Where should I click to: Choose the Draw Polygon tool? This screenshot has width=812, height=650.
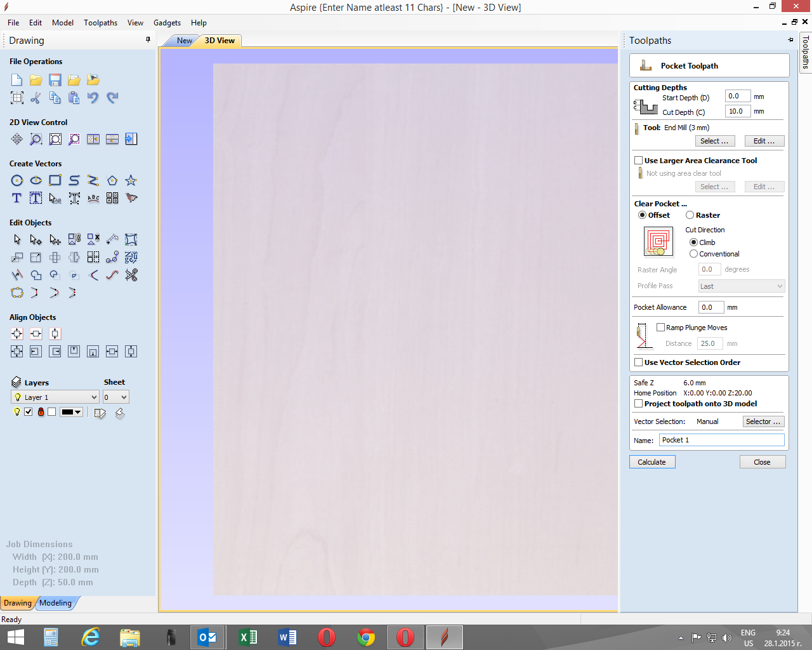[112, 180]
